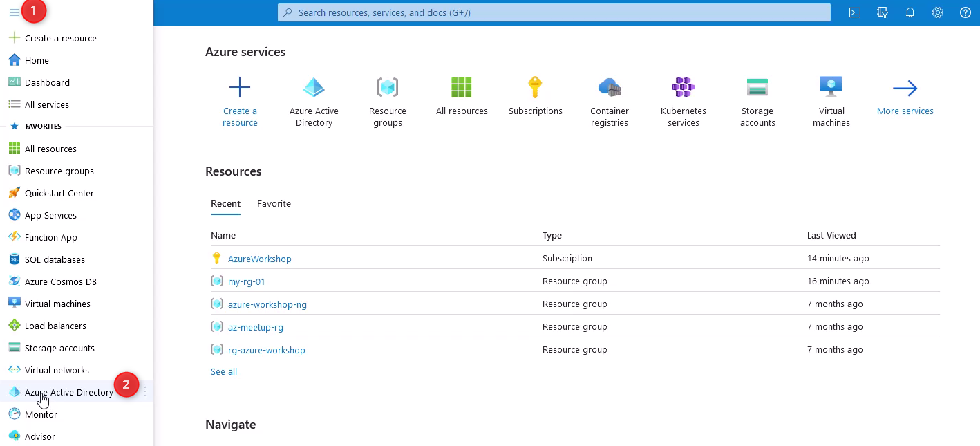This screenshot has height=446, width=980.
Task: Open the help question mark icon
Action: 965,12
